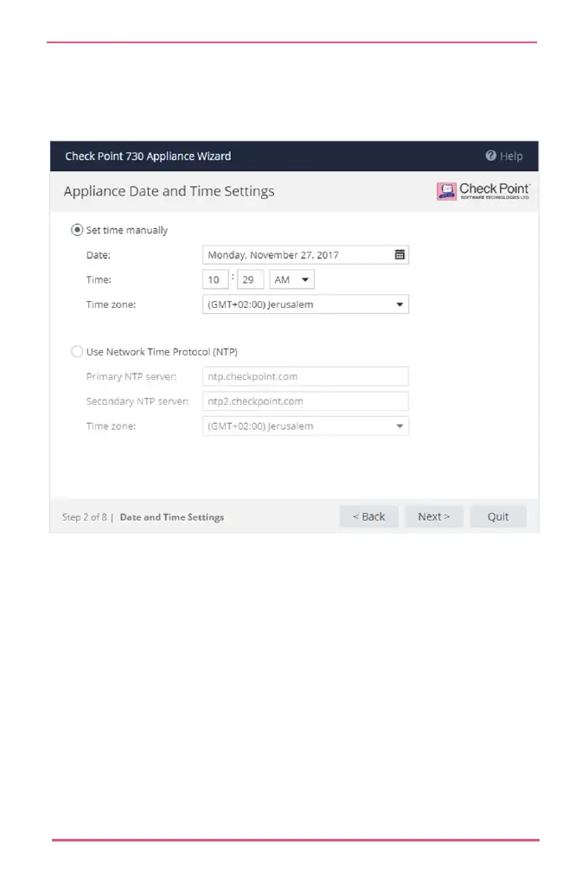
Task: Open the AM/PM dropdown
Action: [x=291, y=279]
